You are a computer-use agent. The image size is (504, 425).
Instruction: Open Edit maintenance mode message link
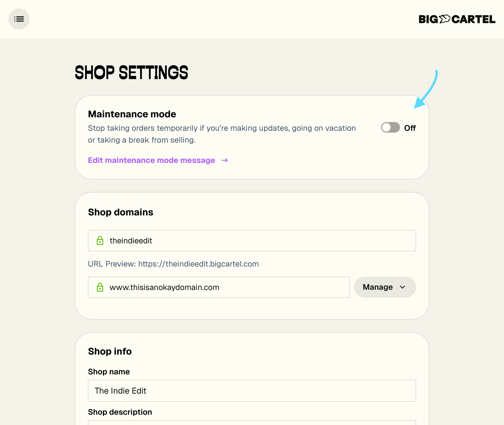pyautogui.click(x=151, y=160)
